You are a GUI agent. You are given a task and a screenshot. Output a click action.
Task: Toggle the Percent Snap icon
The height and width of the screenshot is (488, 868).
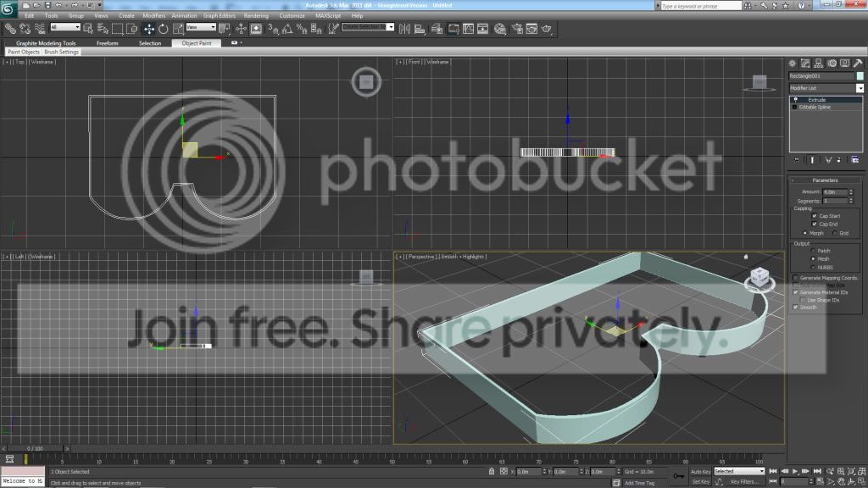tap(302, 29)
